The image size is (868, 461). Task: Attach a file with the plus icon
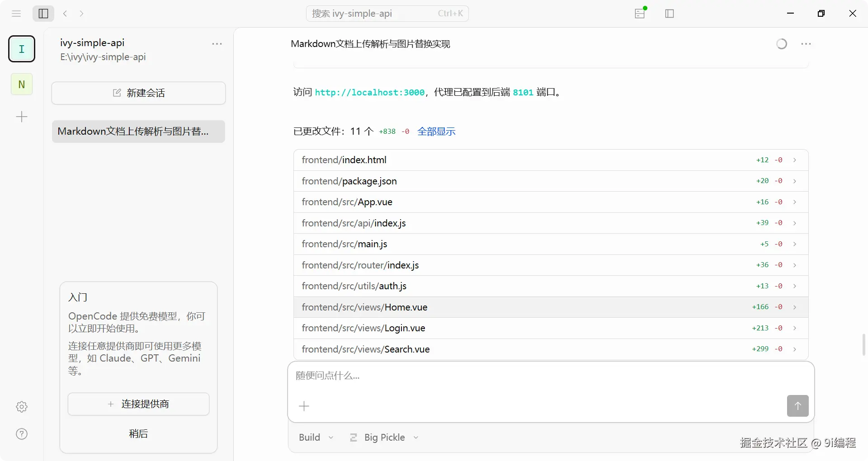[304, 406]
